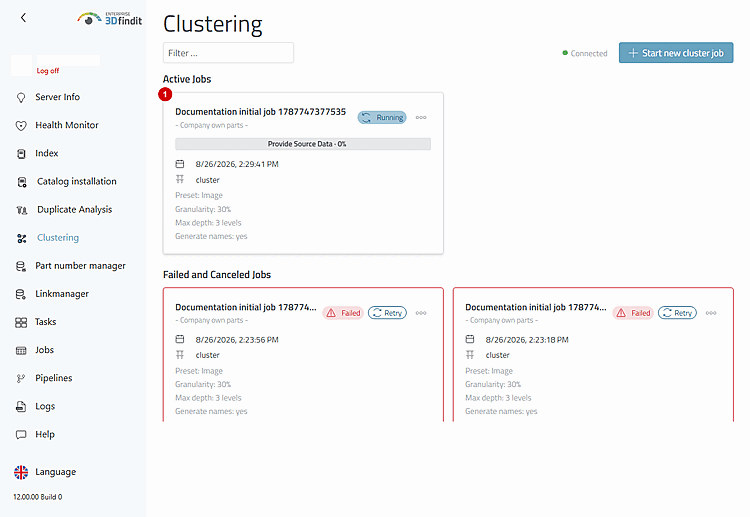The height and width of the screenshot is (517, 750).
Task: Log off the current user
Action: (48, 71)
